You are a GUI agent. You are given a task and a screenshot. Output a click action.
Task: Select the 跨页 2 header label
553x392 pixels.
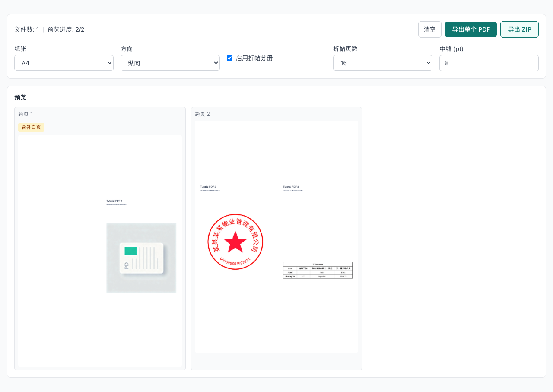[x=202, y=114]
